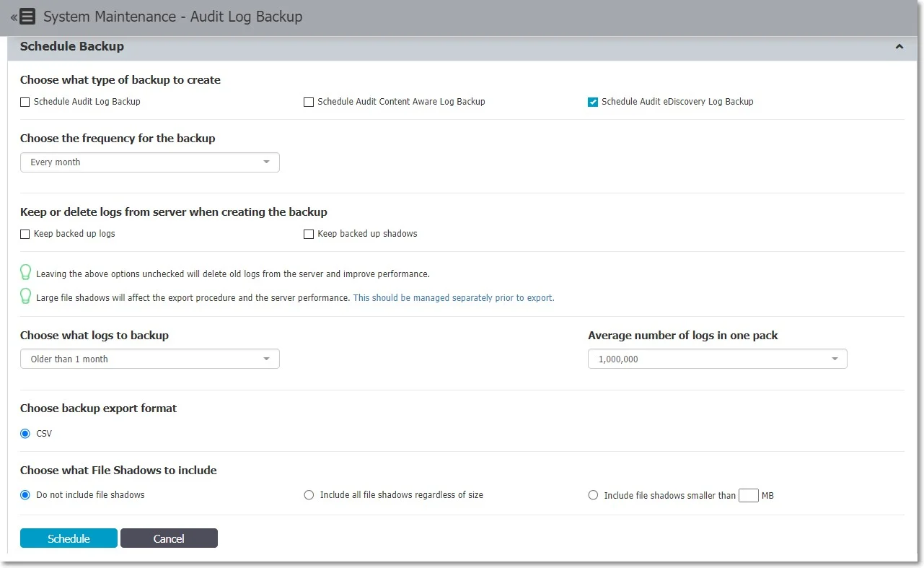Select the CSV export format radio
The image size is (924, 568).
(25, 434)
